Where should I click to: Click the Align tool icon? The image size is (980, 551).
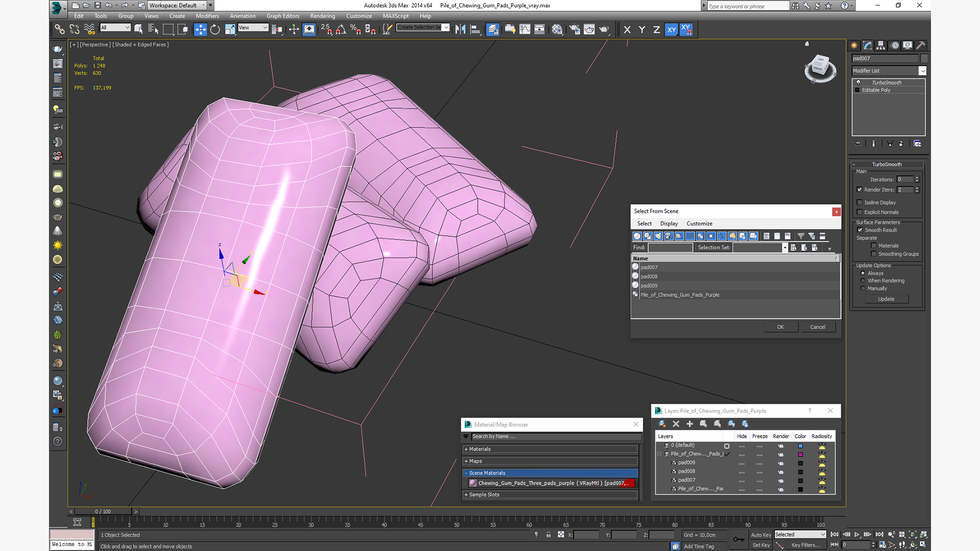pyautogui.click(x=475, y=30)
